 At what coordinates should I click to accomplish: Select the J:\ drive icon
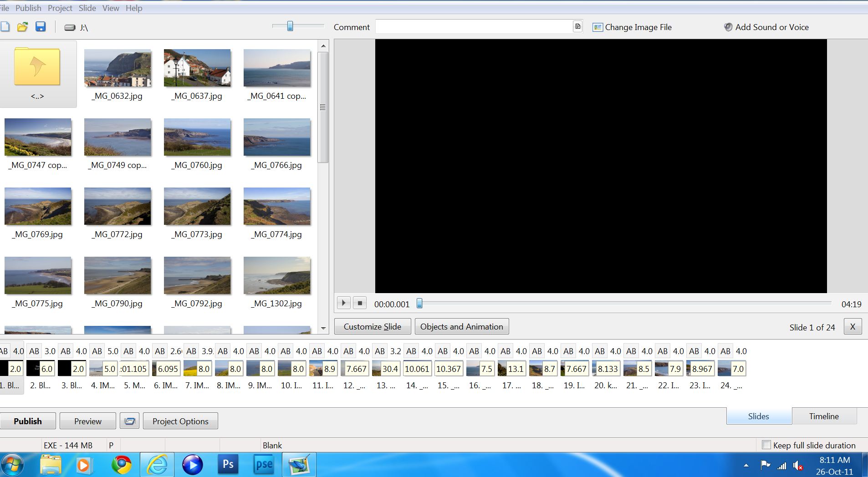coord(70,28)
